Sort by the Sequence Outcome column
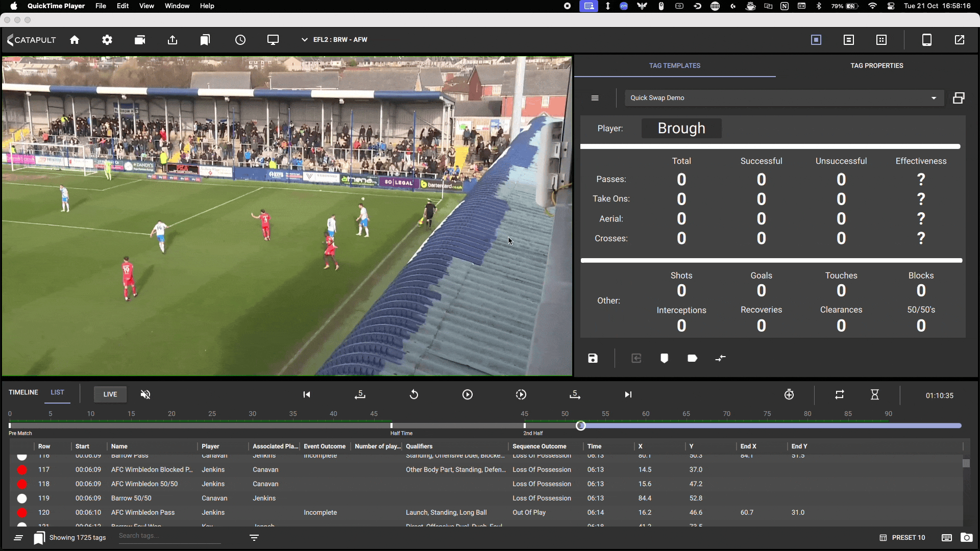The width and height of the screenshot is (980, 551). click(x=540, y=446)
